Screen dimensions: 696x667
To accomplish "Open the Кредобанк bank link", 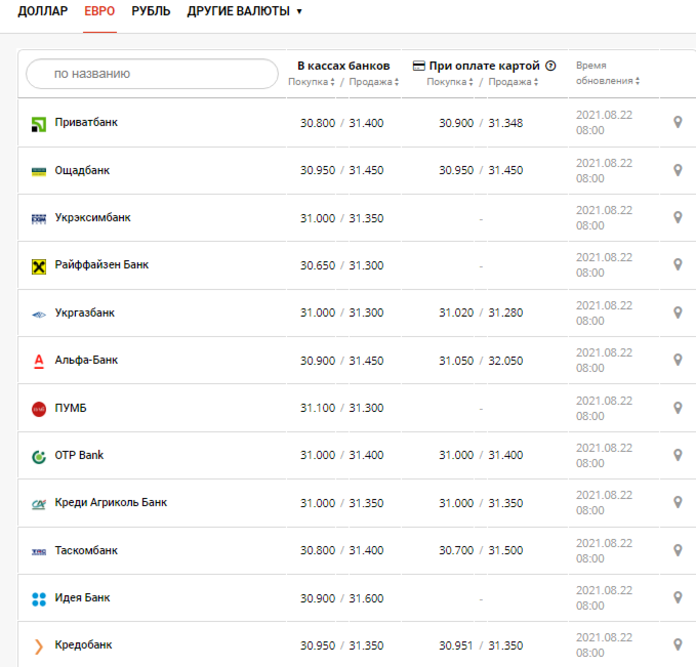I will (83, 645).
